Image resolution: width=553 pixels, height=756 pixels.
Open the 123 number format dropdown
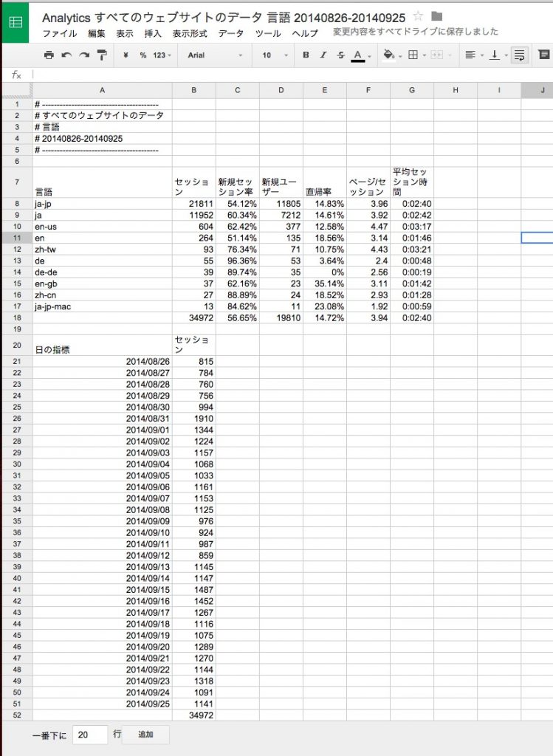pos(162,55)
